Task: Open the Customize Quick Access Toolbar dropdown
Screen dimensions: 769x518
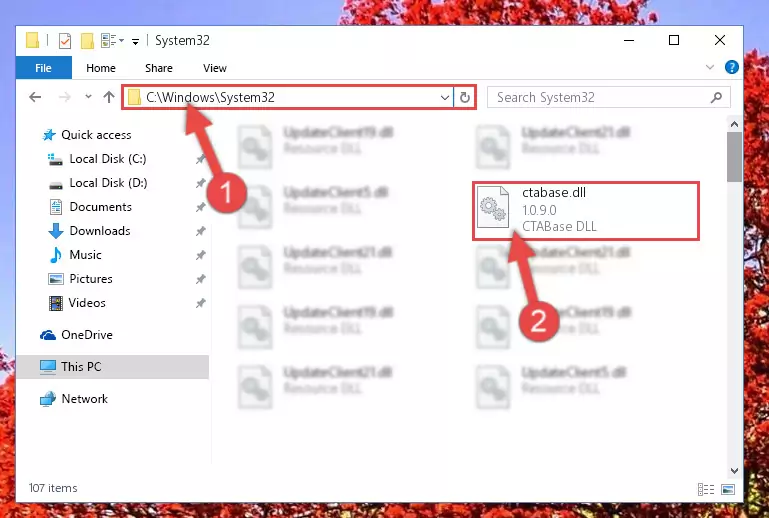Action: [135, 42]
